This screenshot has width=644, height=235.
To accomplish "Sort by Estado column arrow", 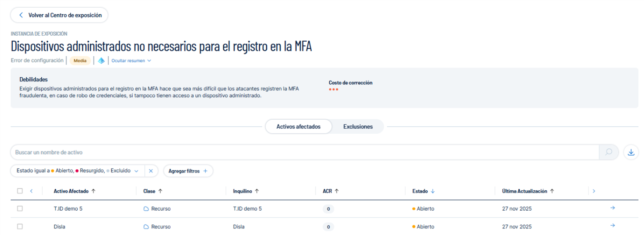I will [432, 191].
